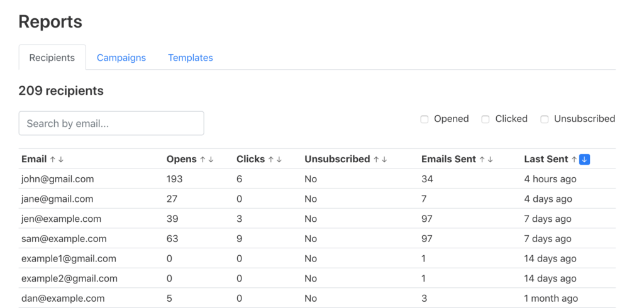Sort Email column ascending with up arrow
644x308 pixels.
click(53, 159)
